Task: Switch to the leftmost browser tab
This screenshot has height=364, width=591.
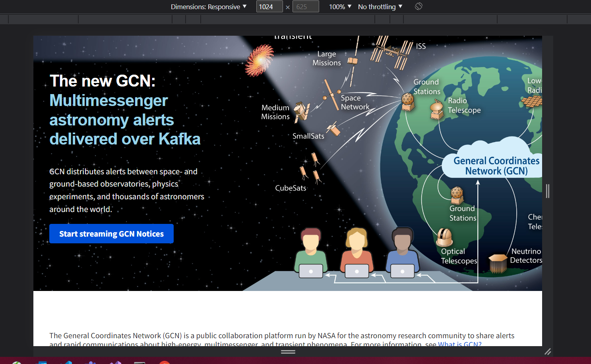Action: [x=43, y=19]
